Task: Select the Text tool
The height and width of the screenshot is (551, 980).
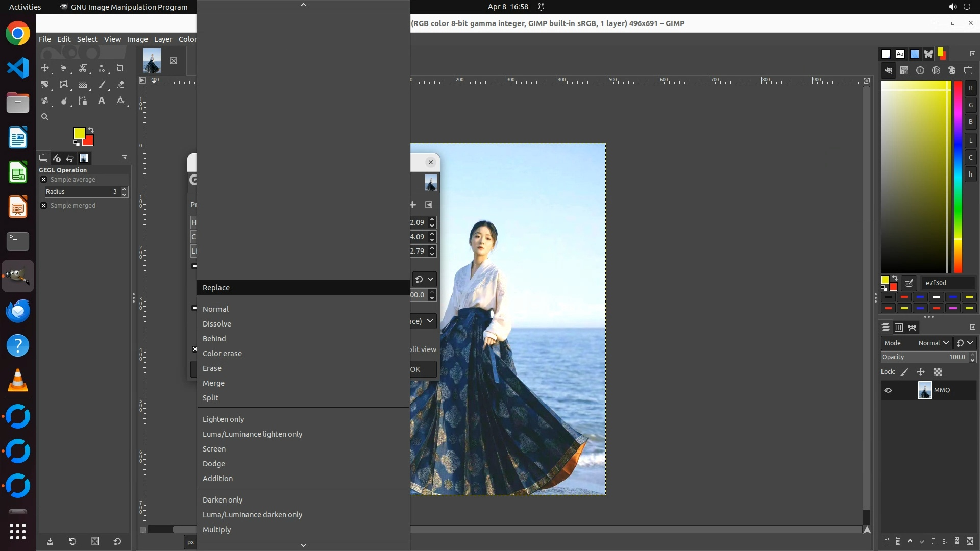Action: click(102, 101)
